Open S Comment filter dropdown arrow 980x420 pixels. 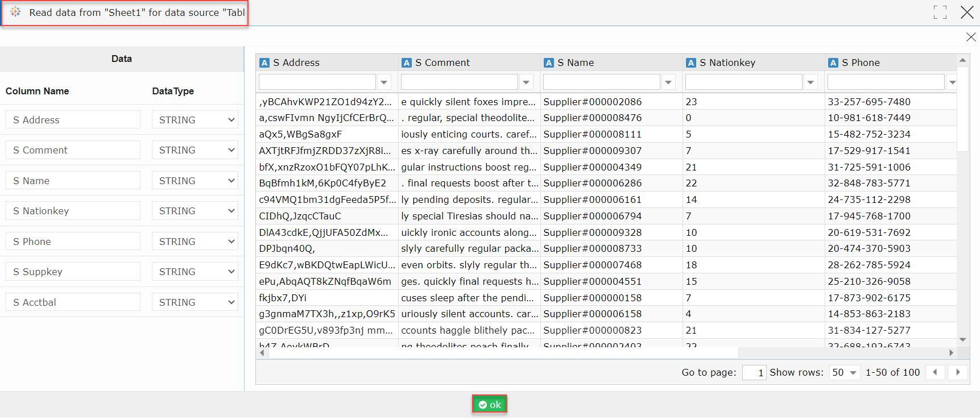point(526,82)
